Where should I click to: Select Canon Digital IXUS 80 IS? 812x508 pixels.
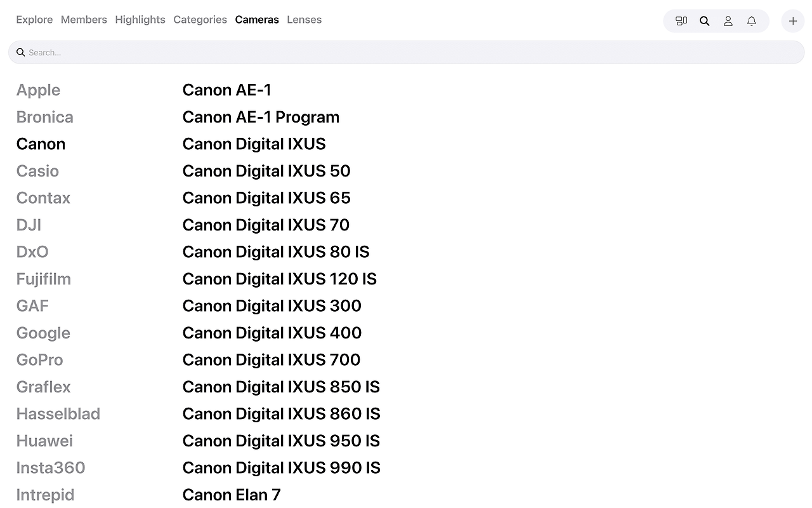click(276, 252)
